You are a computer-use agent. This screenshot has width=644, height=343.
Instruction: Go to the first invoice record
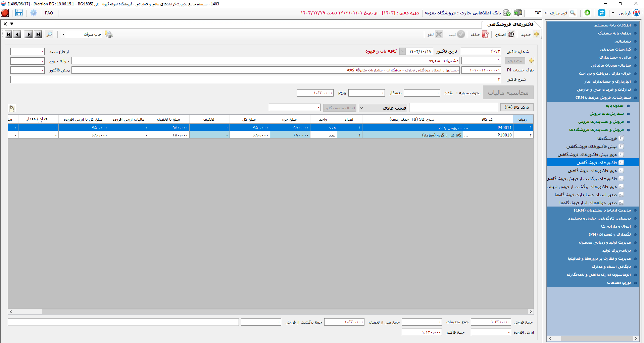point(9,34)
